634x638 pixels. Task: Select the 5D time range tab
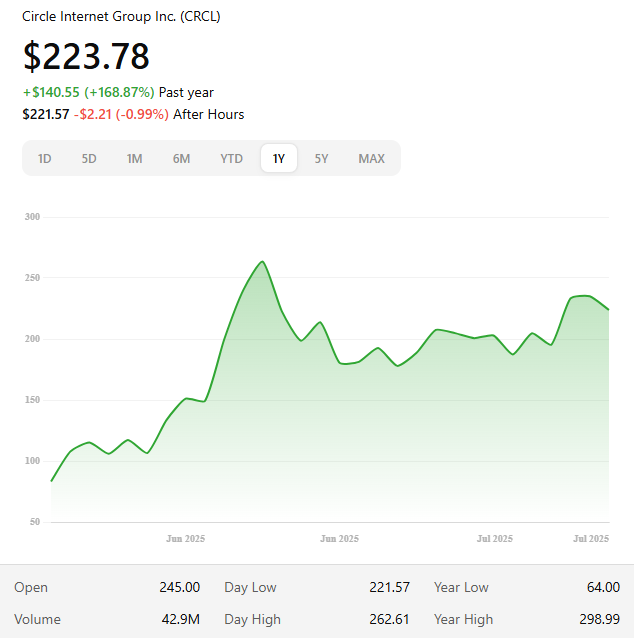89,158
